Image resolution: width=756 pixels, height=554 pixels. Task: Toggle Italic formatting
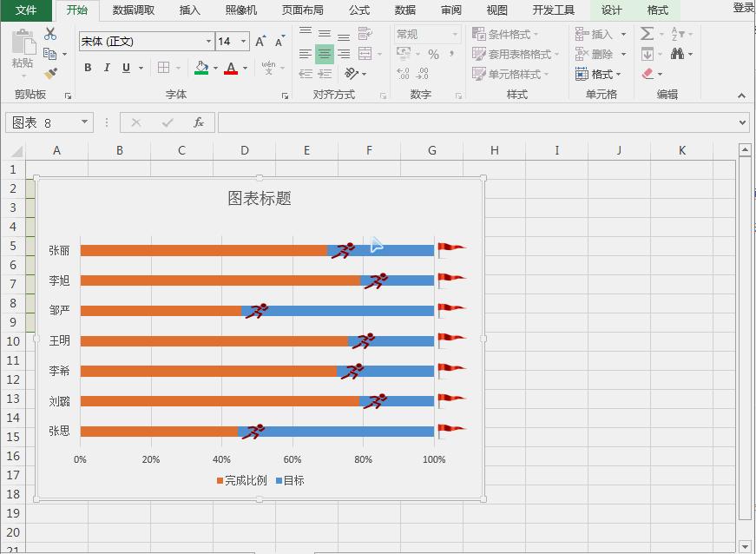click(x=107, y=68)
